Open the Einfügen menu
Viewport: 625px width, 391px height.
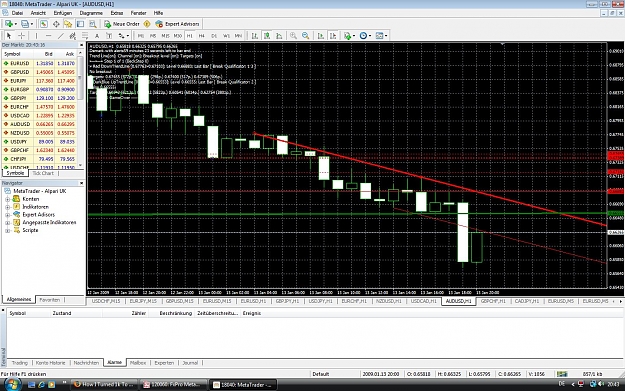tap(63, 13)
